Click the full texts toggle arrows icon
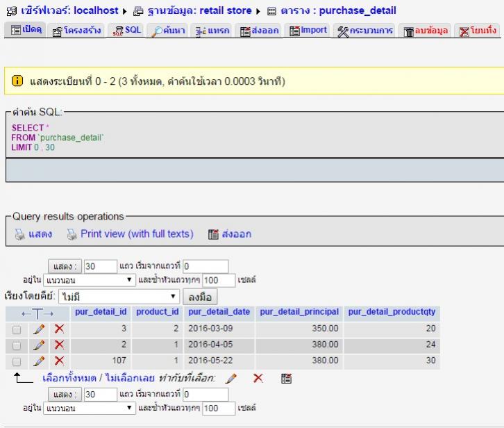The image size is (504, 428). (x=37, y=313)
